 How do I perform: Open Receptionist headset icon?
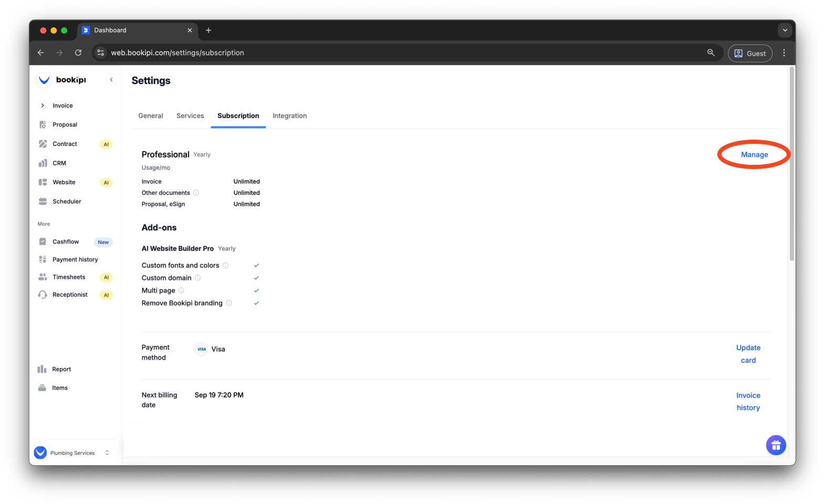tap(43, 295)
